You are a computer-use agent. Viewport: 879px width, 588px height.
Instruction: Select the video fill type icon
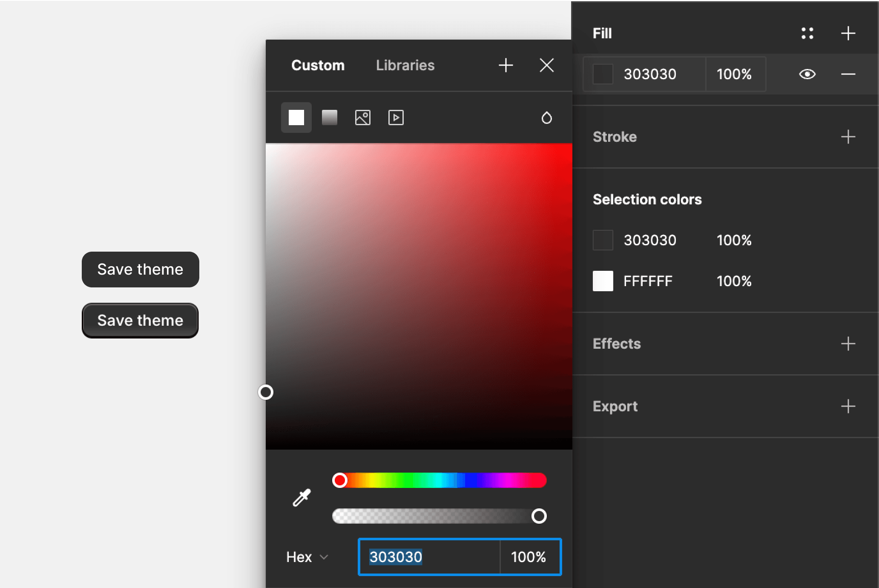coord(396,118)
